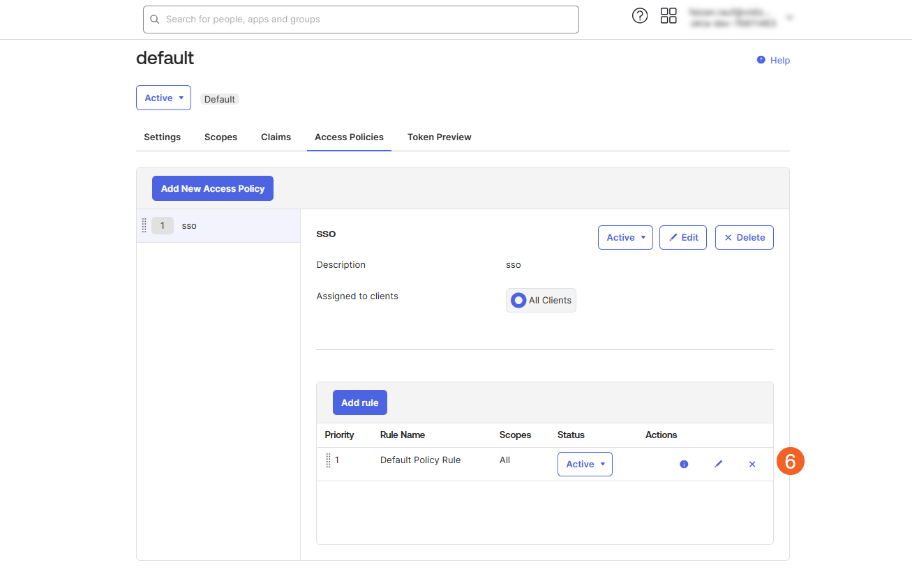Click drag handle of Default Policy Rule row
912x588 pixels.
328,460
